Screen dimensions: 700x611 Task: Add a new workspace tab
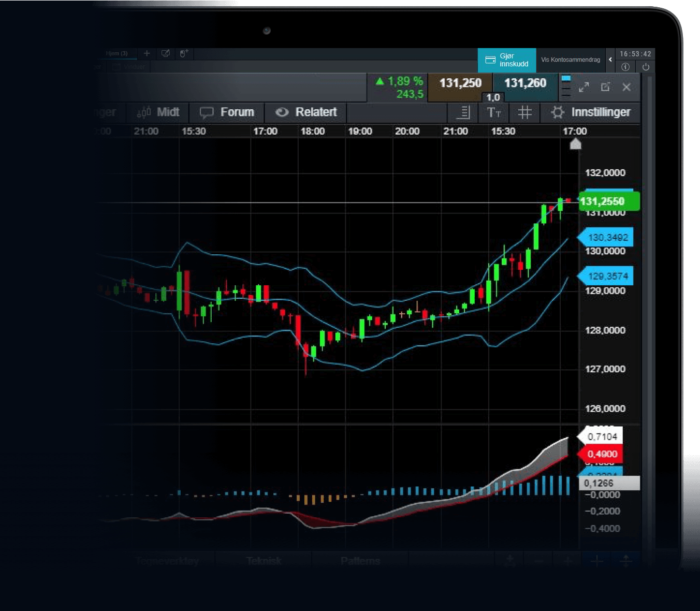(147, 53)
